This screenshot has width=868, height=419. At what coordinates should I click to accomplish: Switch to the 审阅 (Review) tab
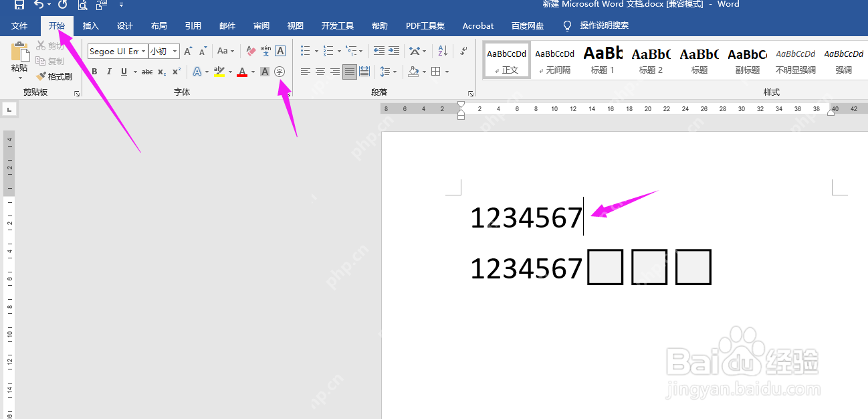pos(261,26)
